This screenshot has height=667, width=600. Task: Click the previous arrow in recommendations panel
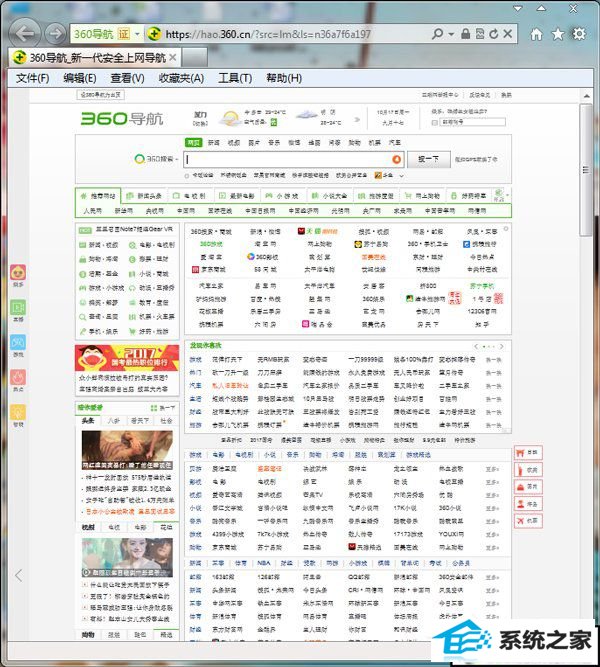[x=476, y=346]
